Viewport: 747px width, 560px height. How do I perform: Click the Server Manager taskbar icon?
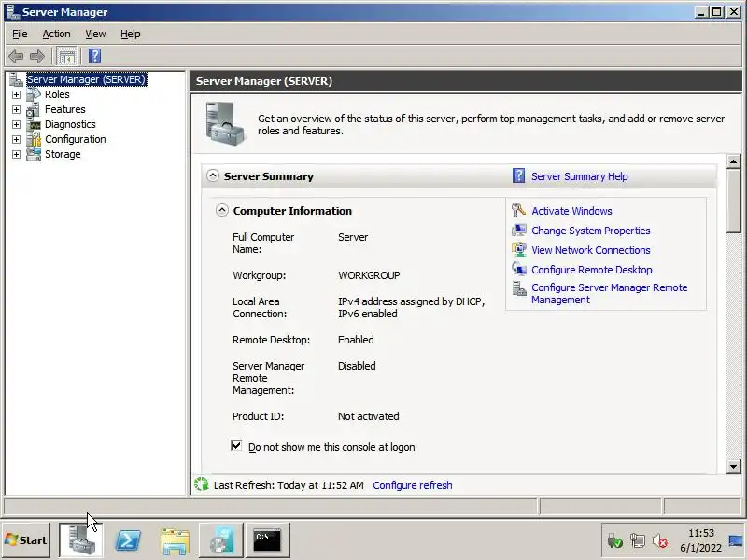pos(80,540)
